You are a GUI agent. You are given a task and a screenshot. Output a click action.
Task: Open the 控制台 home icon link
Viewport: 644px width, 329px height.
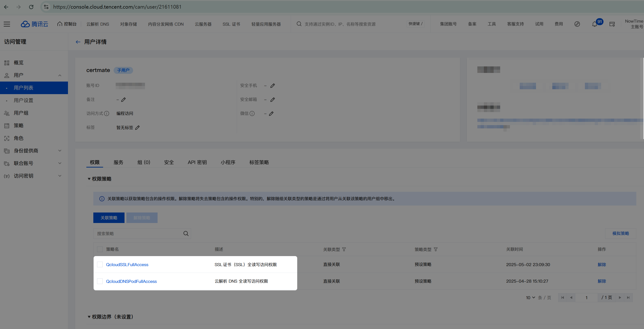point(67,24)
